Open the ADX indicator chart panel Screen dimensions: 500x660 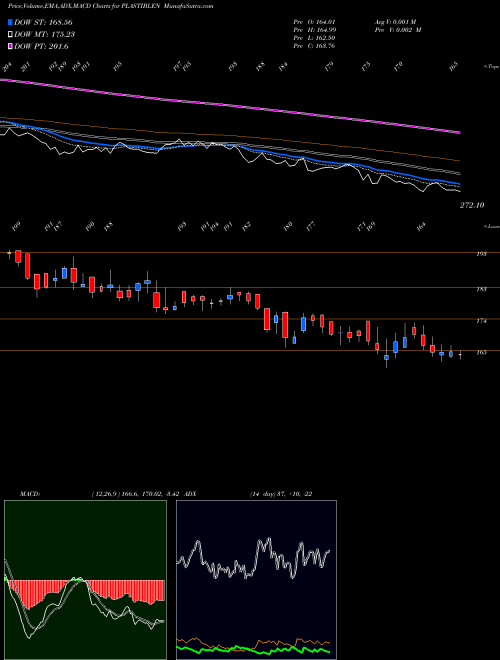click(x=256, y=580)
